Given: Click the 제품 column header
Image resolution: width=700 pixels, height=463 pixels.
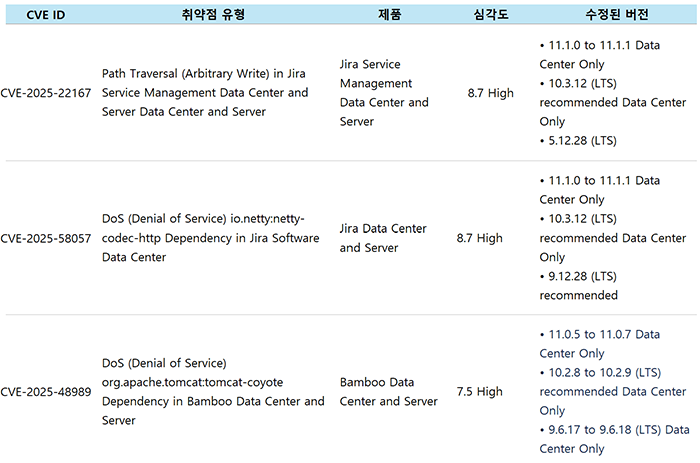Looking at the screenshot, I should [x=390, y=15].
